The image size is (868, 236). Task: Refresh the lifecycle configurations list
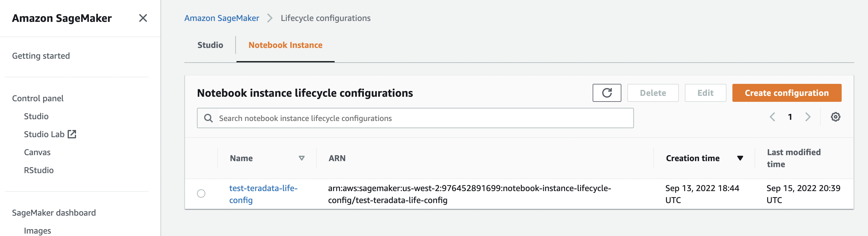(x=606, y=93)
